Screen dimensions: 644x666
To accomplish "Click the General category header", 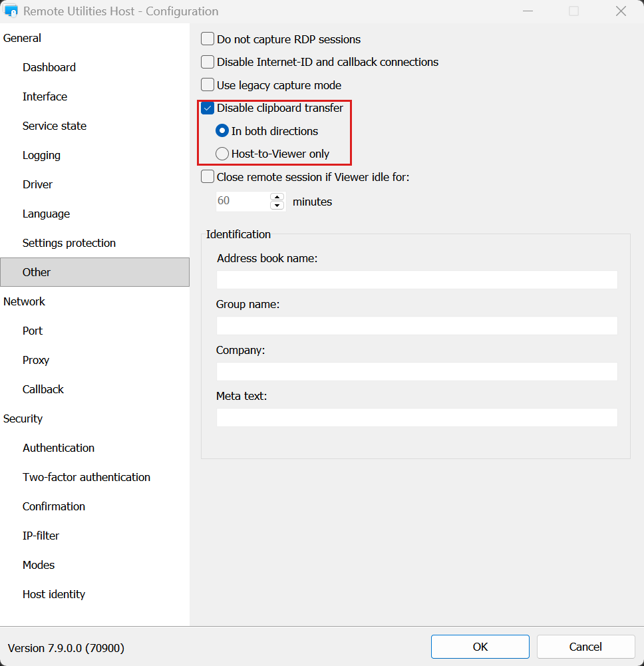I will (x=22, y=38).
